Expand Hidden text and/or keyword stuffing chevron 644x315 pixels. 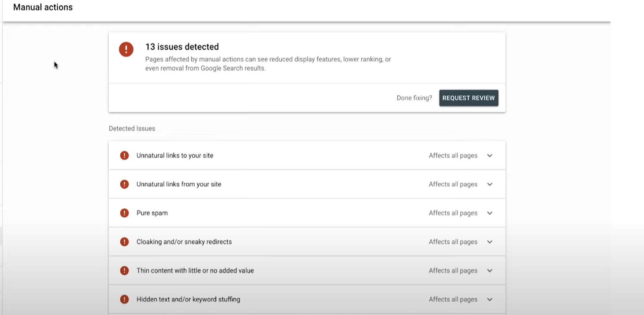point(489,299)
